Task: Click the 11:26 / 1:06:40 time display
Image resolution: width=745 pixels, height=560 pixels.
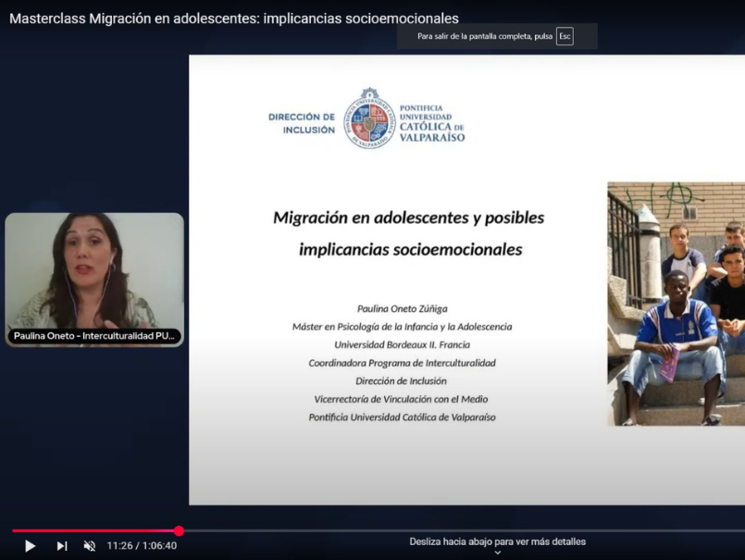Action: pyautogui.click(x=142, y=546)
